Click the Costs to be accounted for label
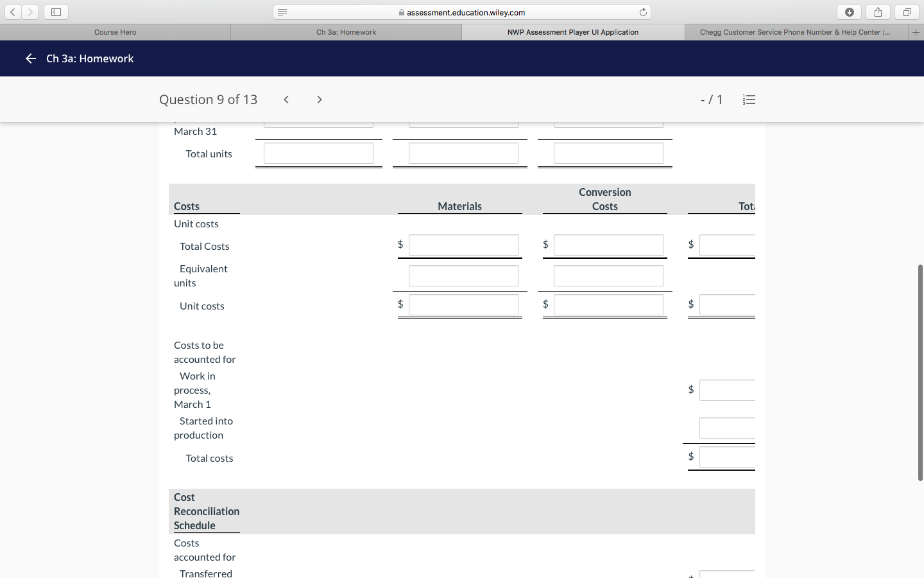This screenshot has width=924, height=578. pos(205,352)
